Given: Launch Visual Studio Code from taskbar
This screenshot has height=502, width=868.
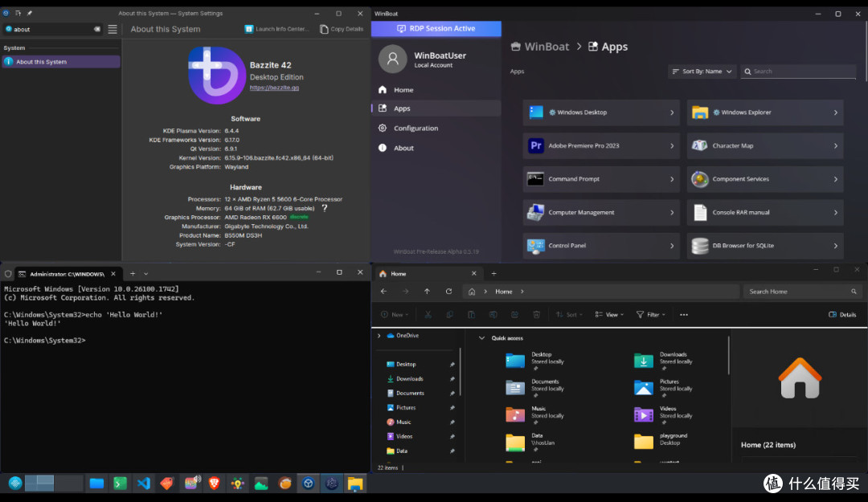Looking at the screenshot, I should click(x=143, y=484).
